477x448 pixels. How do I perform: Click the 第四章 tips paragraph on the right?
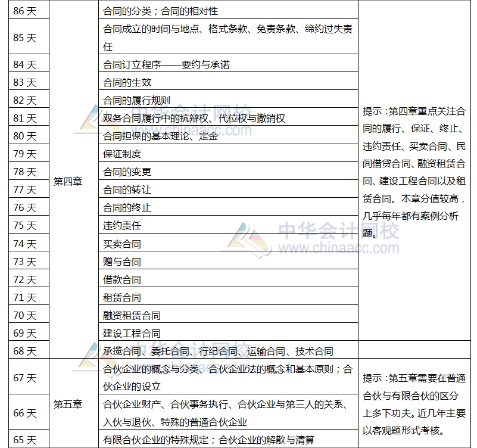click(414, 173)
